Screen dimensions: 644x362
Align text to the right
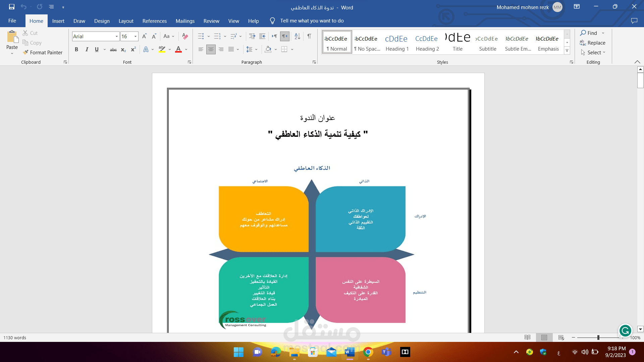click(x=221, y=49)
